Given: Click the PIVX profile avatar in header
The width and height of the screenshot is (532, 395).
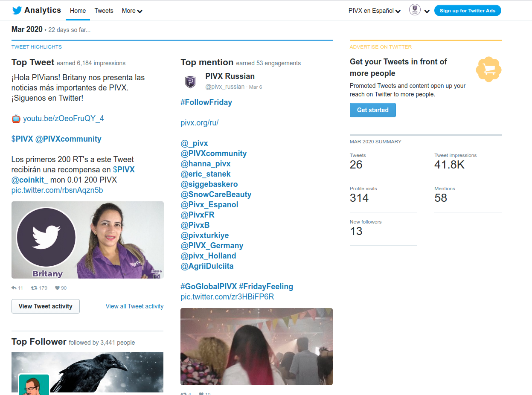Looking at the screenshot, I should (x=415, y=10).
